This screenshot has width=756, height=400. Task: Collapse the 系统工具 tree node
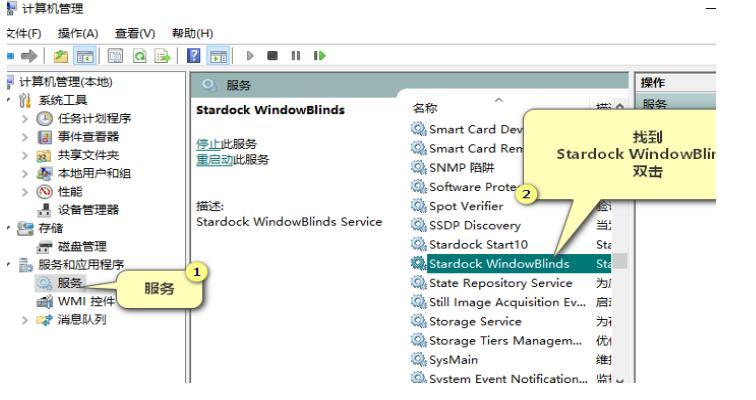pyautogui.click(x=9, y=100)
